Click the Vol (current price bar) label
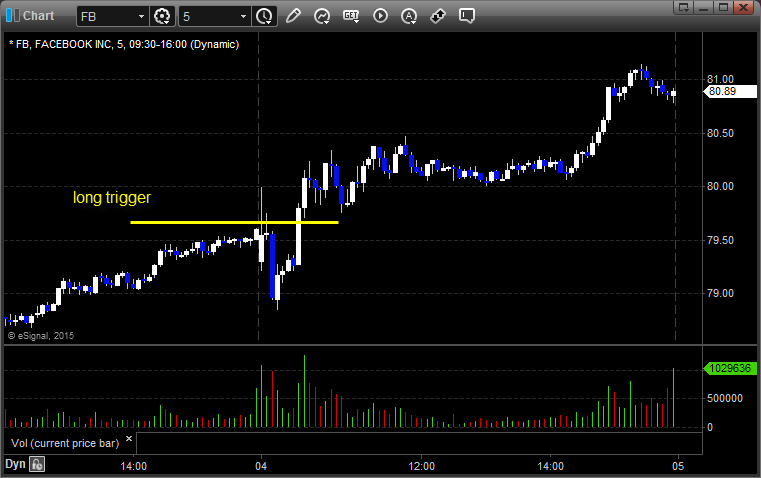The height and width of the screenshot is (478, 761). tap(65, 443)
